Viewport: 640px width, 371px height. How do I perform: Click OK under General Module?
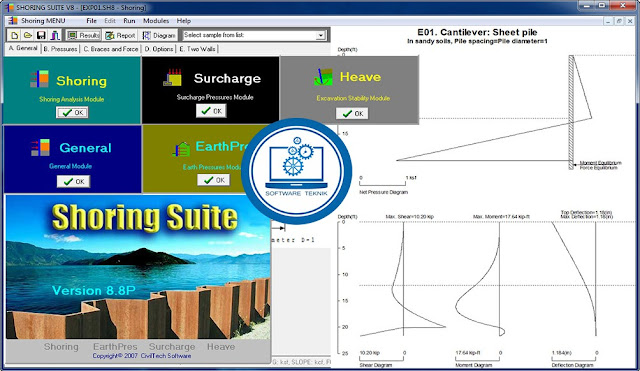73,181
